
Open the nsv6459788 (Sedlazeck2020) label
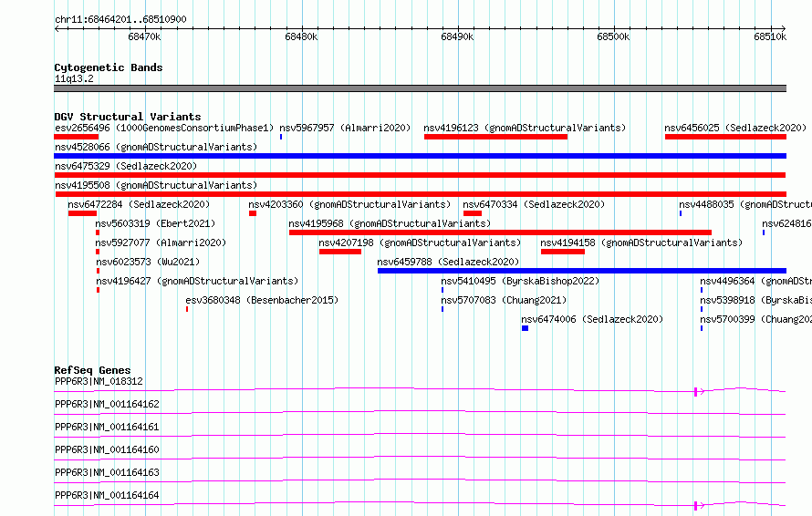448,262
